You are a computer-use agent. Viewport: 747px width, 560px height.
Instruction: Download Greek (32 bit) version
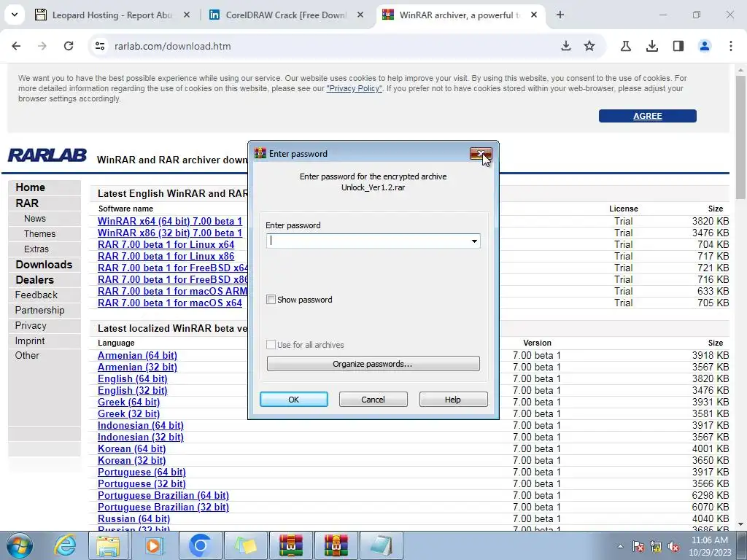click(128, 414)
